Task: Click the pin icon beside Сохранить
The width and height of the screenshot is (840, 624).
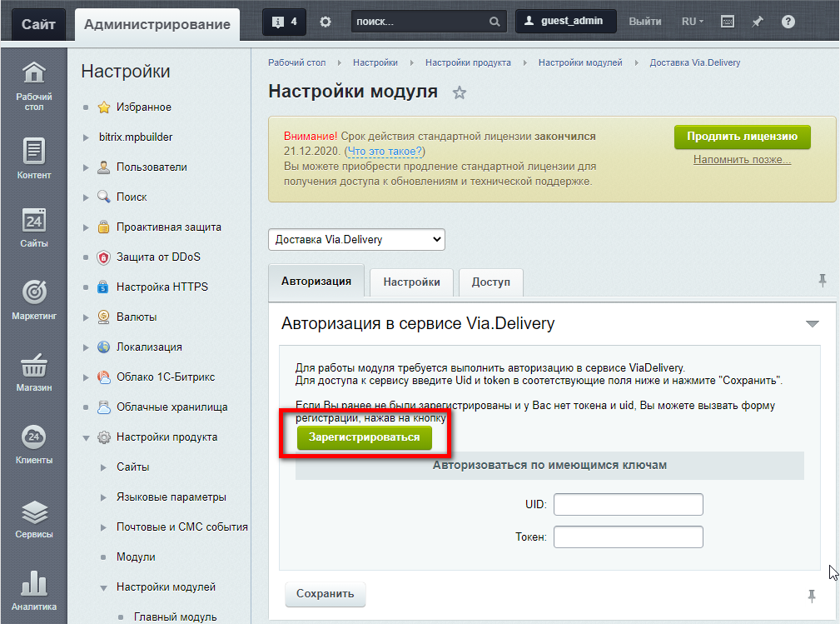Action: pyautogui.click(x=812, y=596)
